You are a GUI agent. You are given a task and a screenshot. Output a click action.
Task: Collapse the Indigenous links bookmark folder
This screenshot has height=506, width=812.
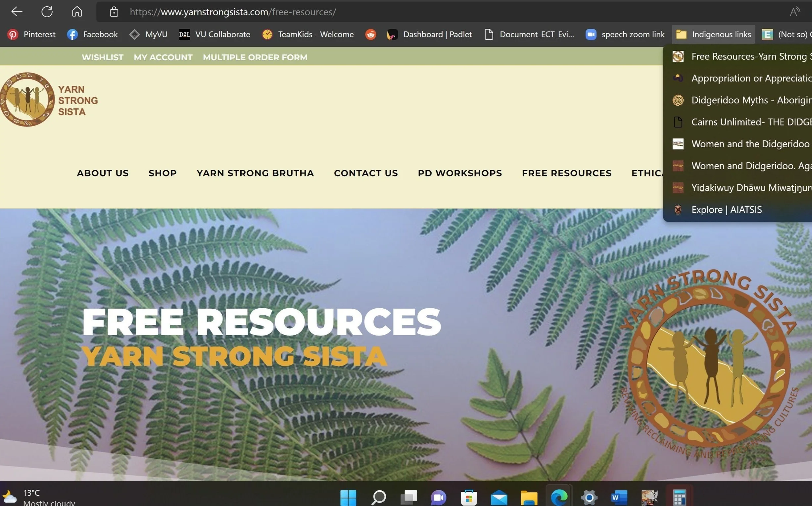tap(713, 34)
